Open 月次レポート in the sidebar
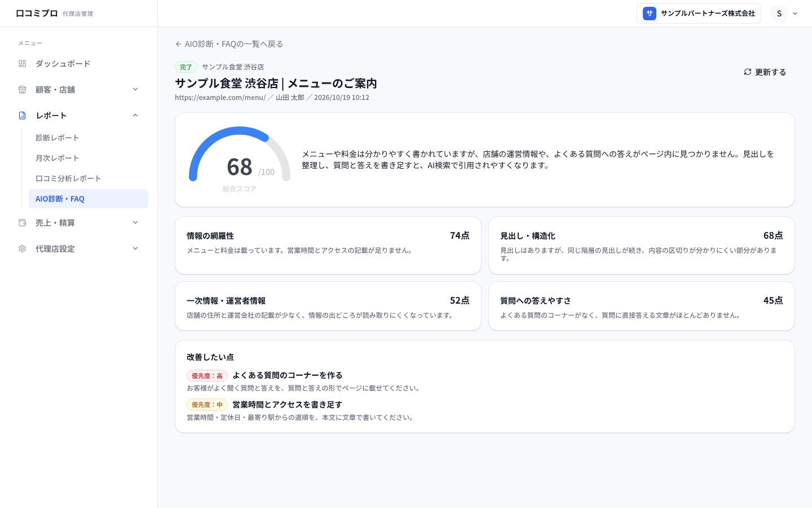Viewport: 812px width, 508px height. coord(89,158)
